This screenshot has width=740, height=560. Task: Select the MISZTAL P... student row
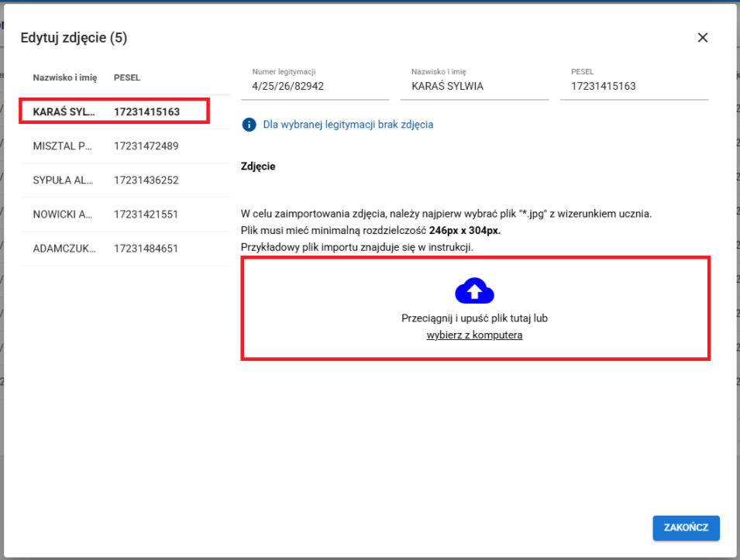[63, 146]
